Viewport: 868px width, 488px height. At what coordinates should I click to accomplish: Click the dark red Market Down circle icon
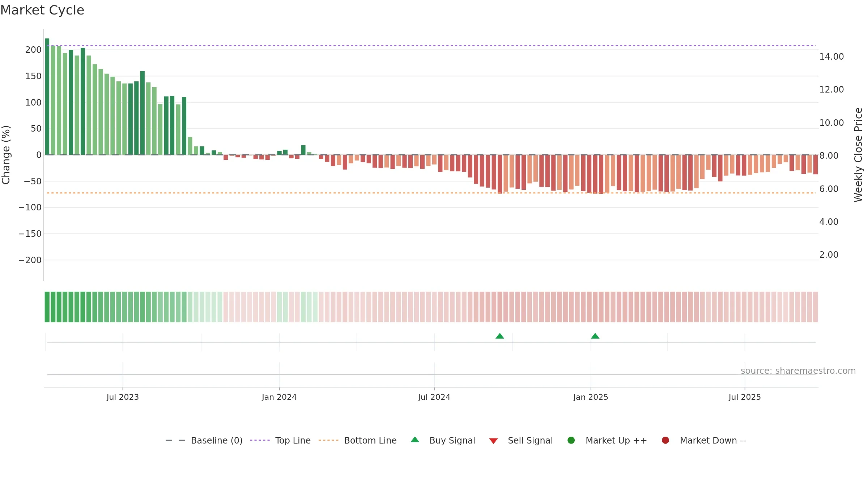(665, 440)
